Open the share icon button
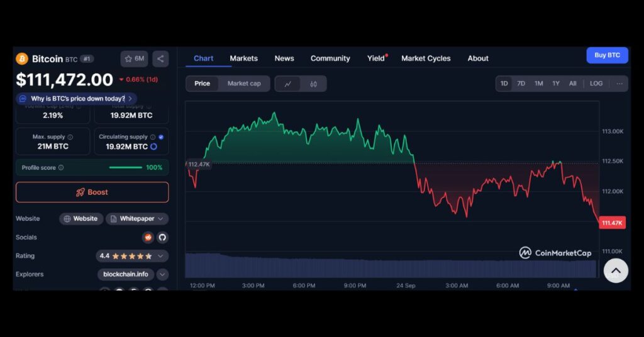644x337 pixels. [160, 58]
